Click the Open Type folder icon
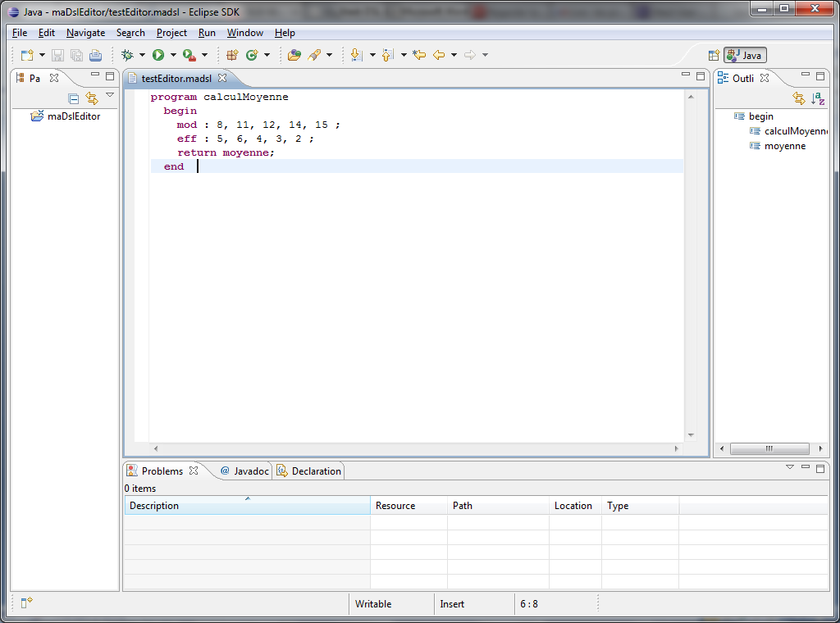Viewport: 840px width, 623px height. pos(294,55)
